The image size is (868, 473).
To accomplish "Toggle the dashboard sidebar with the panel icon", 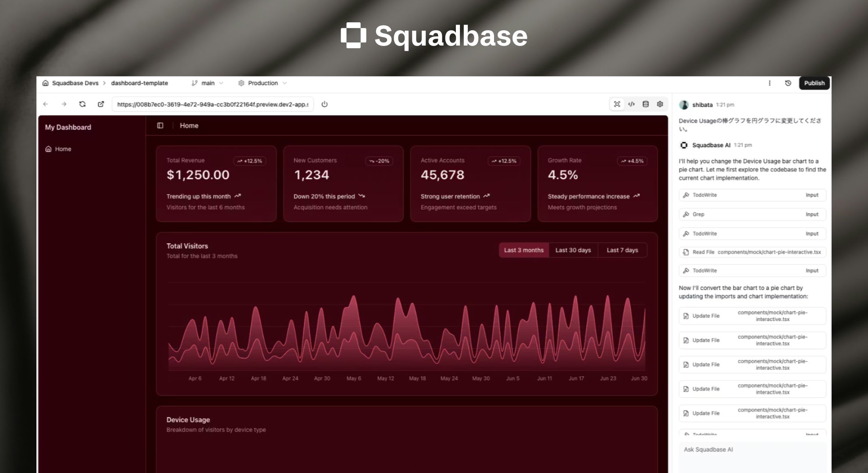I will pos(160,126).
